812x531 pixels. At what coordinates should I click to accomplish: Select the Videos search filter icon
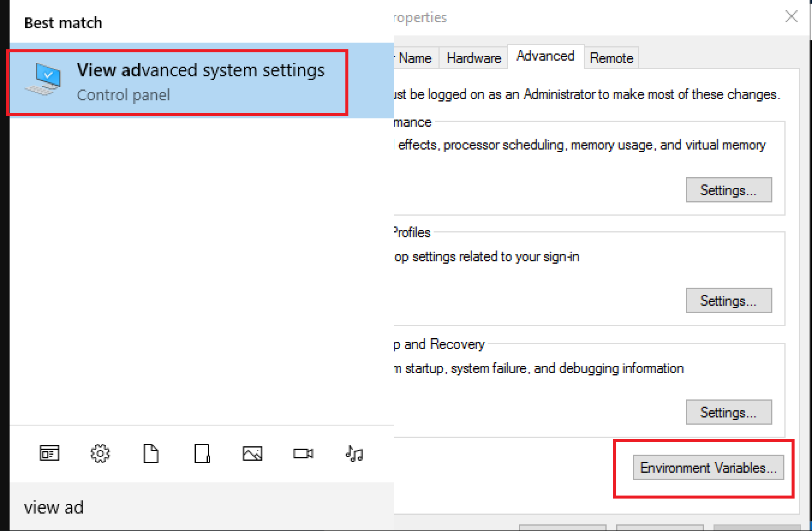coord(303,454)
